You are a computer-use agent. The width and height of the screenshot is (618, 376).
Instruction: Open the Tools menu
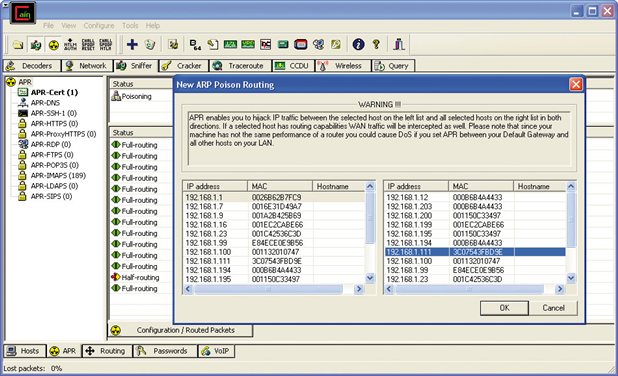[x=130, y=26]
